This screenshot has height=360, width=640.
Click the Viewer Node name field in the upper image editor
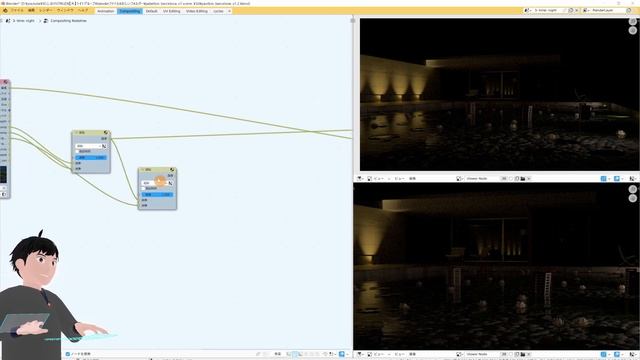click(x=482, y=179)
